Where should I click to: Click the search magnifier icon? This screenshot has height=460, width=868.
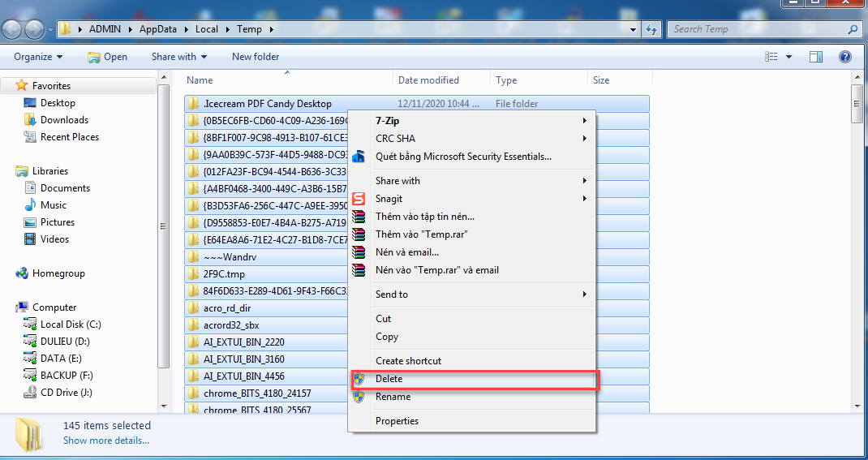(853, 29)
